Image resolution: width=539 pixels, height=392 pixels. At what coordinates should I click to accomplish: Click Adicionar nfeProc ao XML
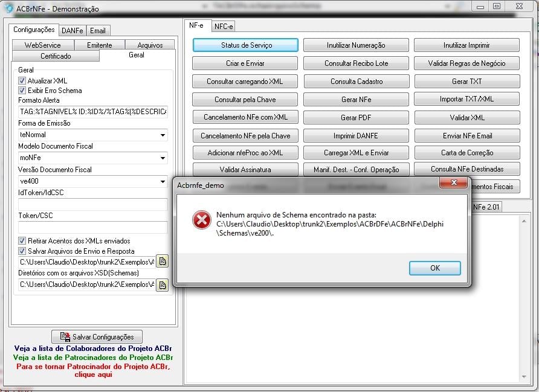(245, 153)
